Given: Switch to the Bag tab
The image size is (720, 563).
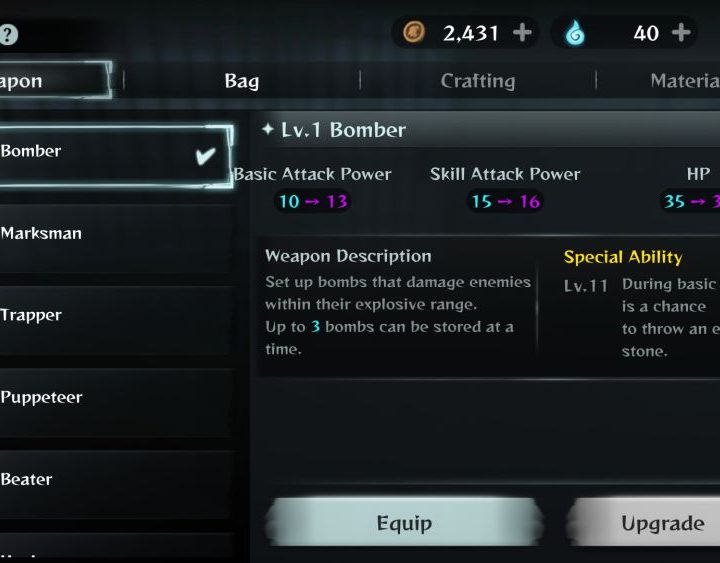Looking at the screenshot, I should point(242,81).
